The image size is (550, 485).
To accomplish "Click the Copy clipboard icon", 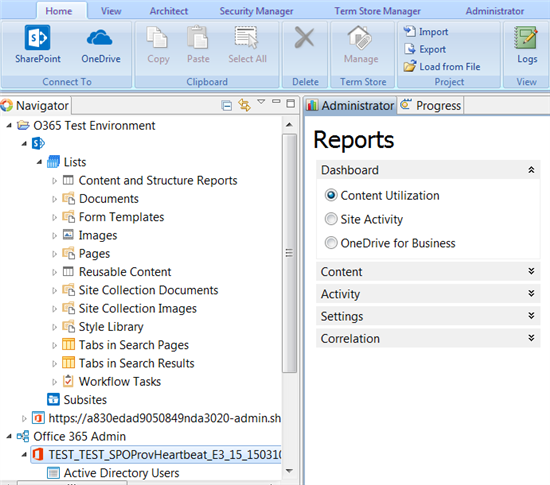I will coord(157,37).
